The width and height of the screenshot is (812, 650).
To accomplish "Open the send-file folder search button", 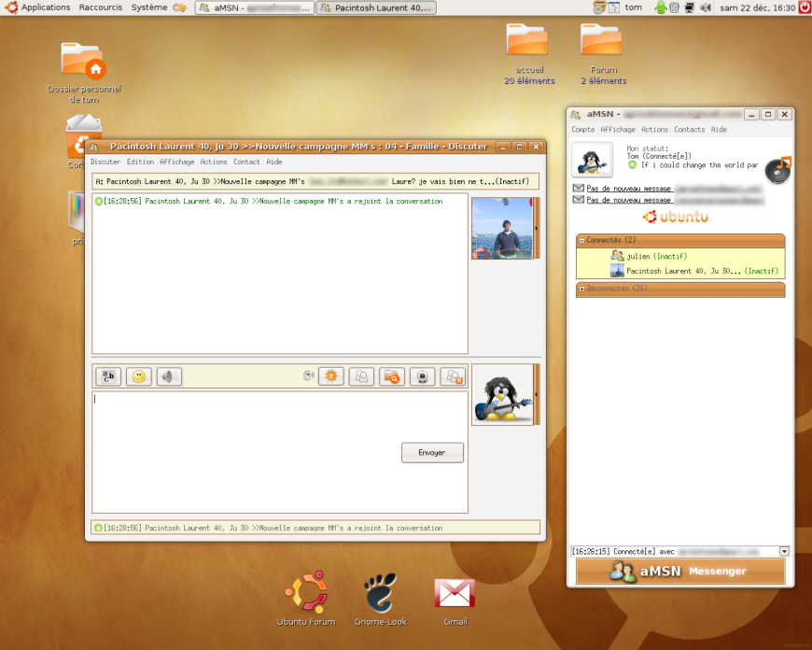I will (392, 376).
